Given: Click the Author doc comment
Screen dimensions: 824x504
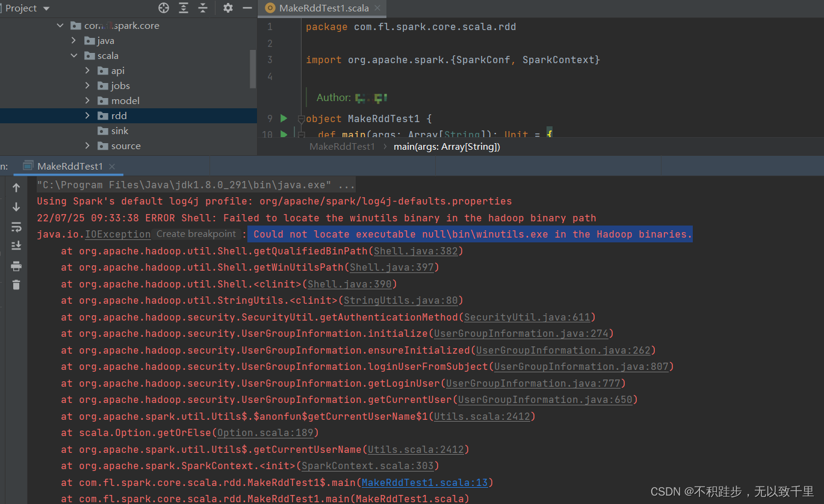Looking at the screenshot, I should tap(352, 97).
